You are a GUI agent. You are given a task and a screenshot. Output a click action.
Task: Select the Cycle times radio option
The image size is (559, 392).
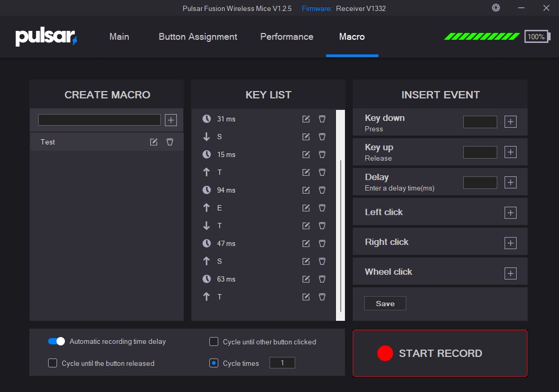click(x=214, y=363)
